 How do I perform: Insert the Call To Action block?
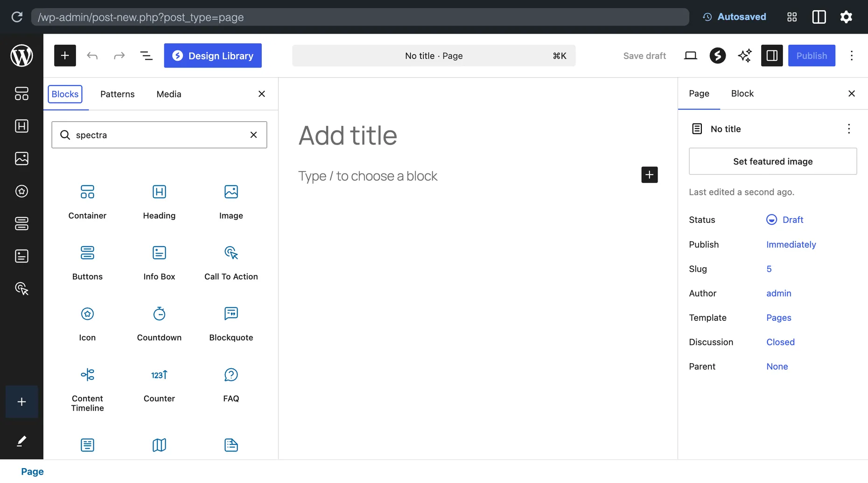click(x=231, y=263)
